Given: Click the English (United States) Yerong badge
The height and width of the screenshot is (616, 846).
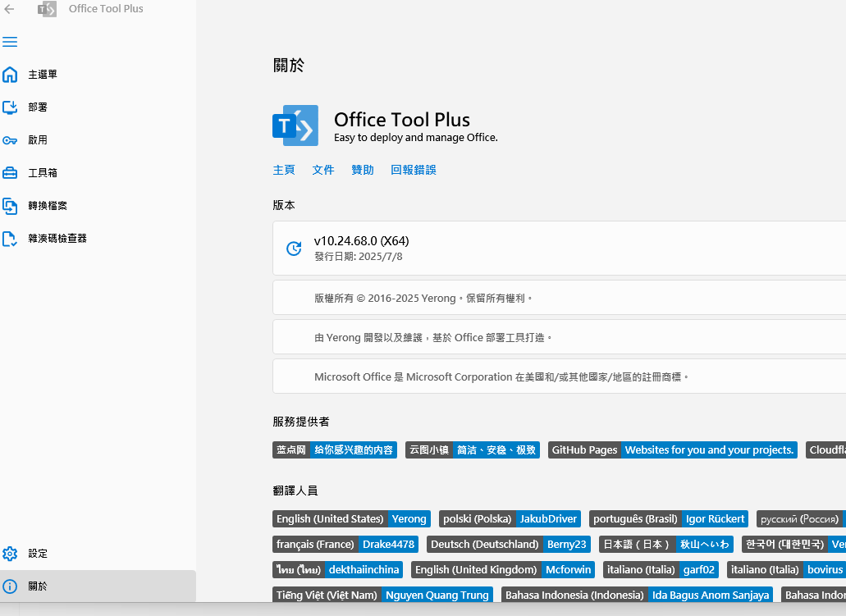Looking at the screenshot, I should click(x=351, y=519).
